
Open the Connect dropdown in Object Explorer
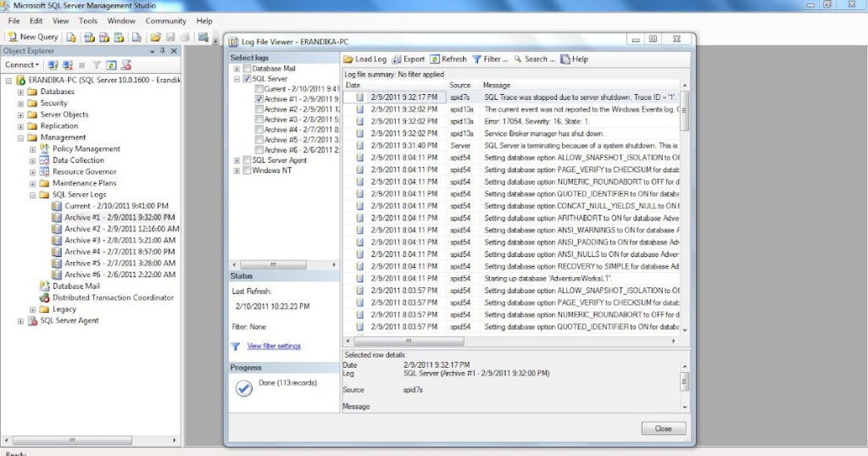point(22,64)
